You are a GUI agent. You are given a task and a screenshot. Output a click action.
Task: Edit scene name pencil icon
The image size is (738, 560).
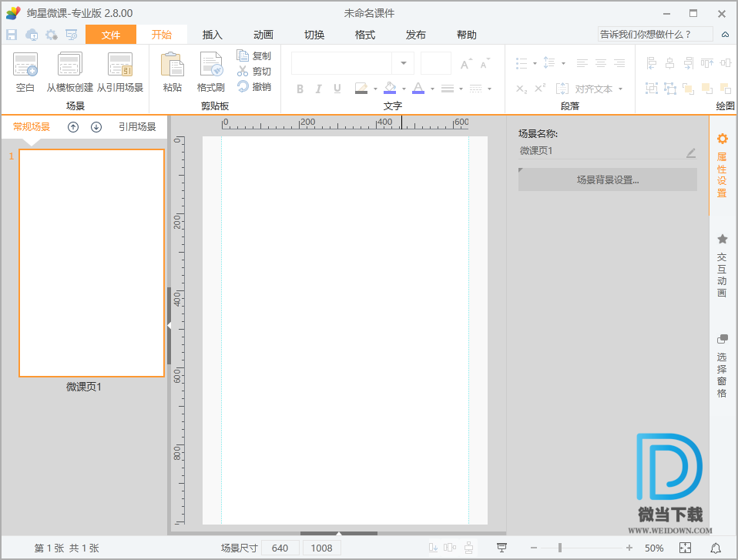click(690, 153)
